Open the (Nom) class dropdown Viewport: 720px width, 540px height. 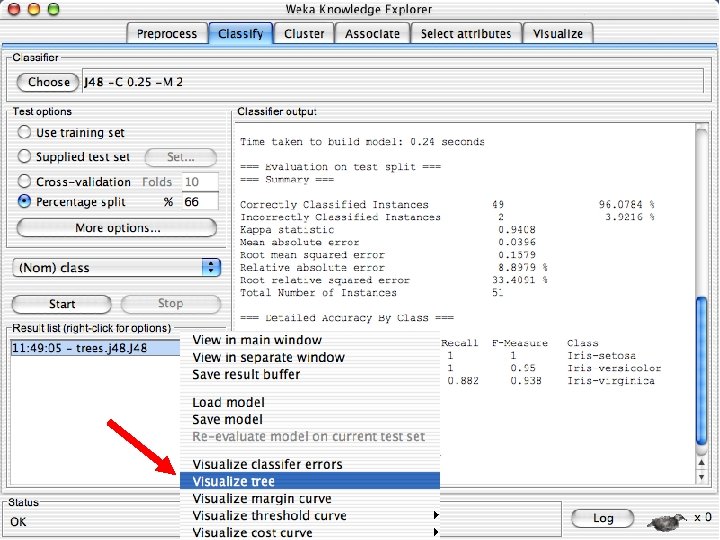click(x=117, y=268)
